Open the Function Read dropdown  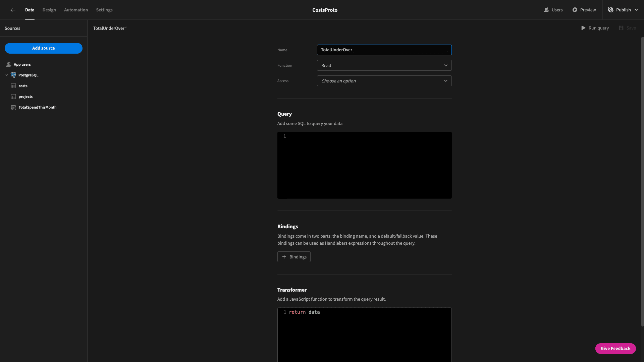384,65
